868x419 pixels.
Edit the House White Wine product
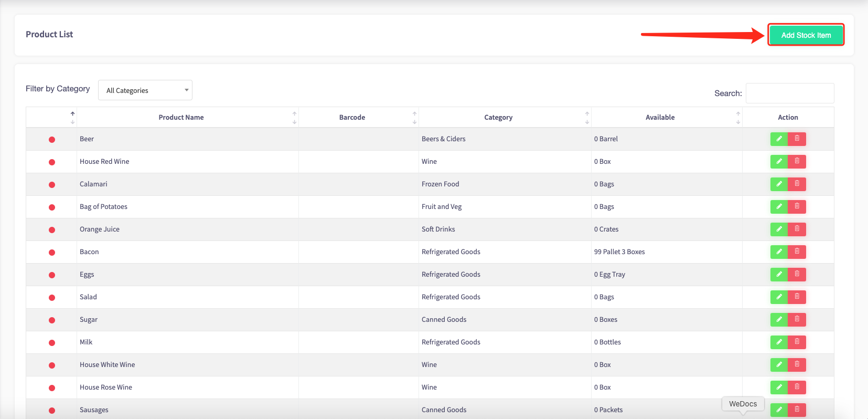click(x=779, y=364)
